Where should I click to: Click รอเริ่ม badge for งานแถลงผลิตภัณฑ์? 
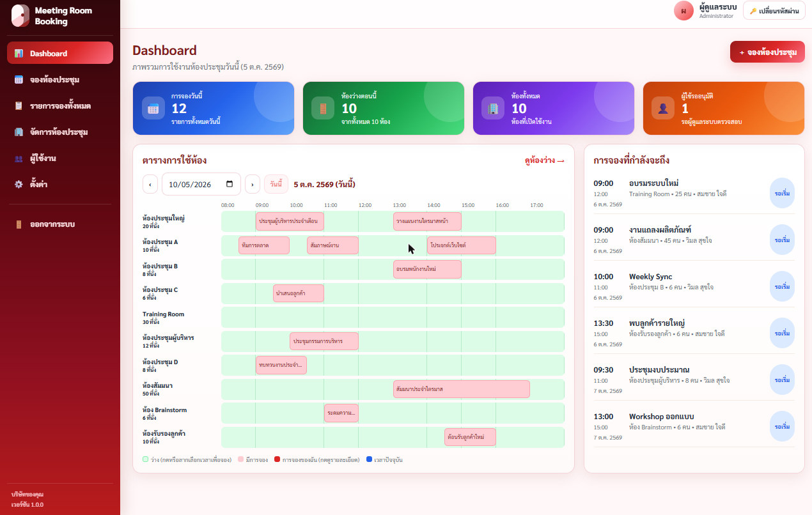click(782, 240)
